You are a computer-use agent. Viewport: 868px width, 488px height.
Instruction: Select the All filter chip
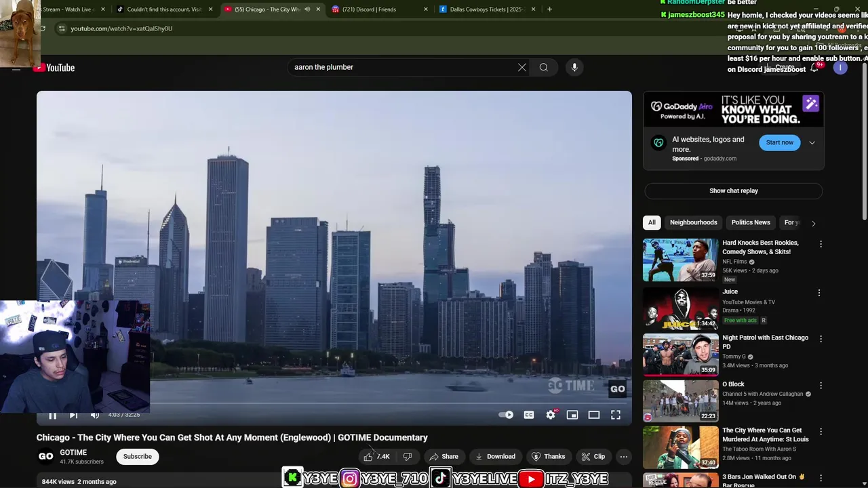652,223
